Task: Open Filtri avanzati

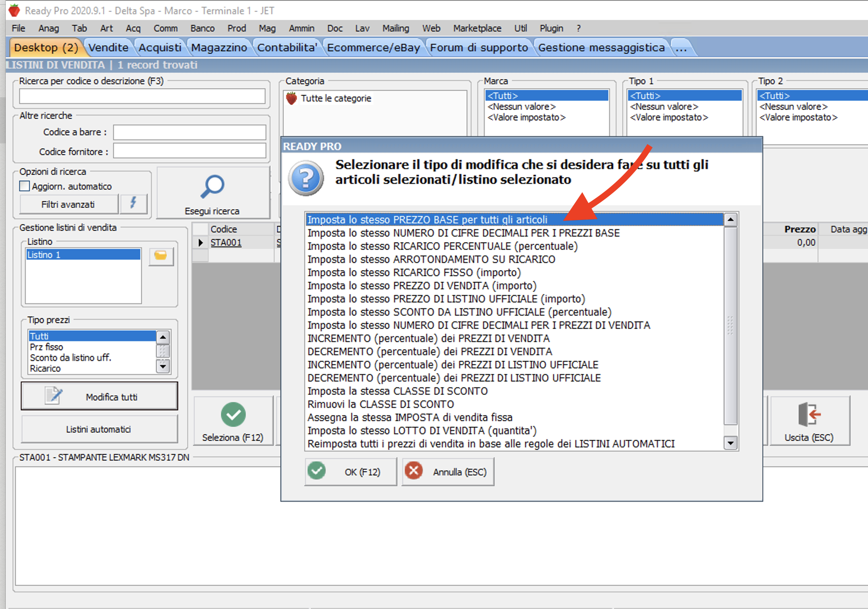Action: [x=68, y=204]
